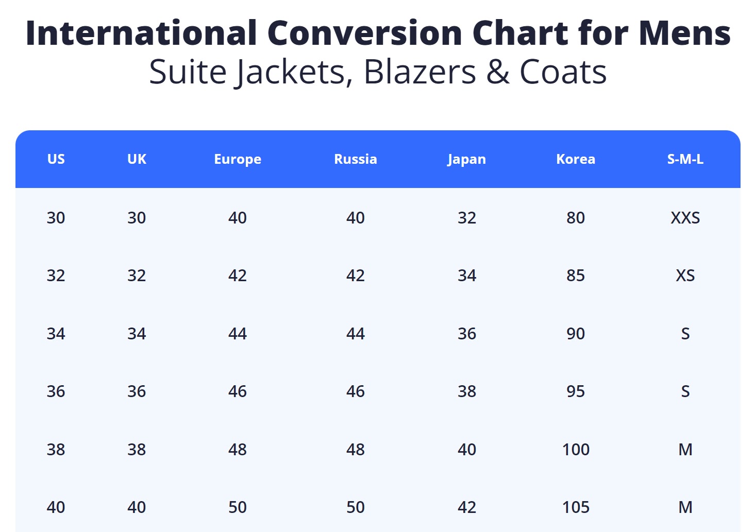This screenshot has height=532, width=756.
Task: Click the 48 cell in Russia column
Action: [356, 450]
